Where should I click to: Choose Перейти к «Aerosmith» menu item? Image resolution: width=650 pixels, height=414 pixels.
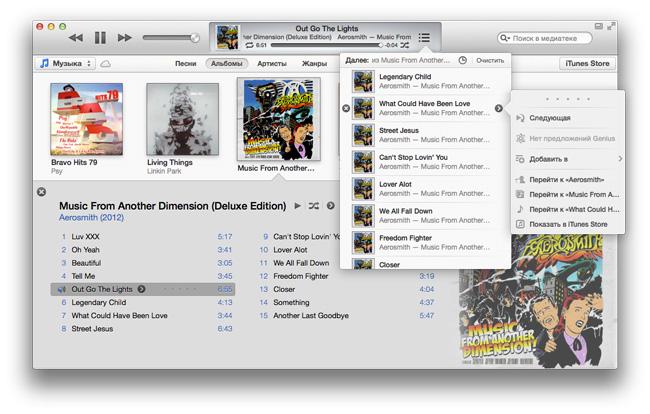point(568,180)
